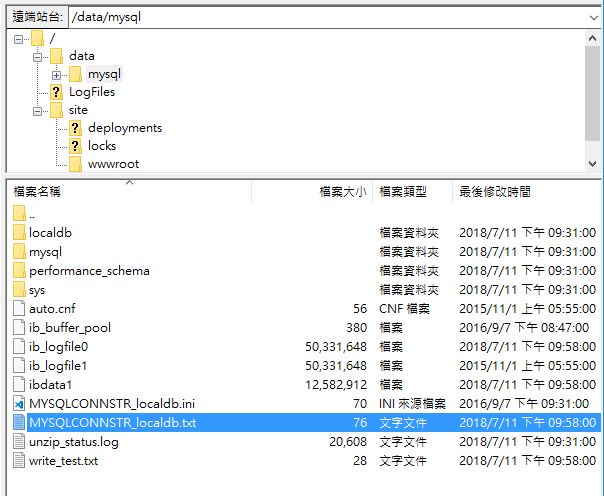The height and width of the screenshot is (496, 604).
Task: Click the deployments question-mark folder icon
Action: (x=75, y=128)
